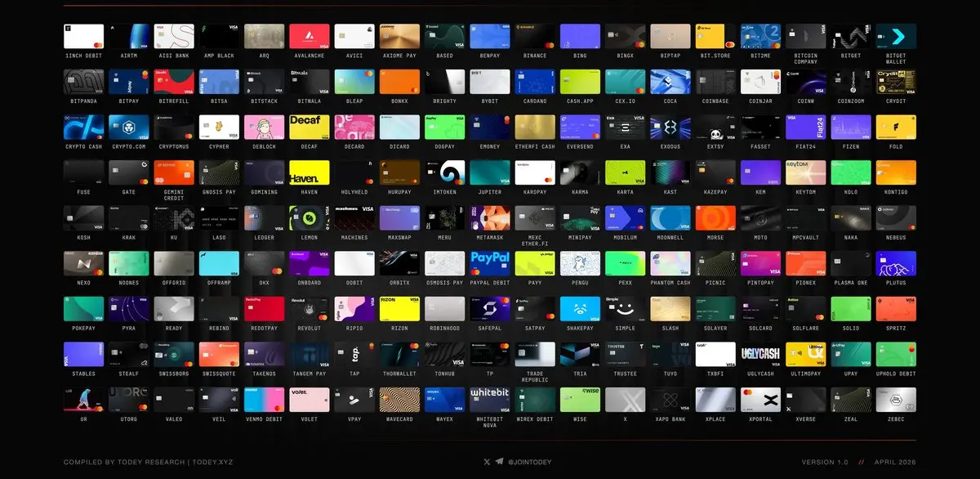Click the ROBINHOOD label text
Viewport: 980px width, 479px height.
point(445,329)
